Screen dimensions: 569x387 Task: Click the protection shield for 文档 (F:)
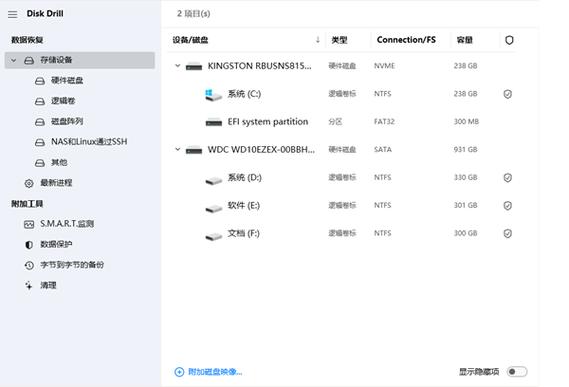pos(508,233)
